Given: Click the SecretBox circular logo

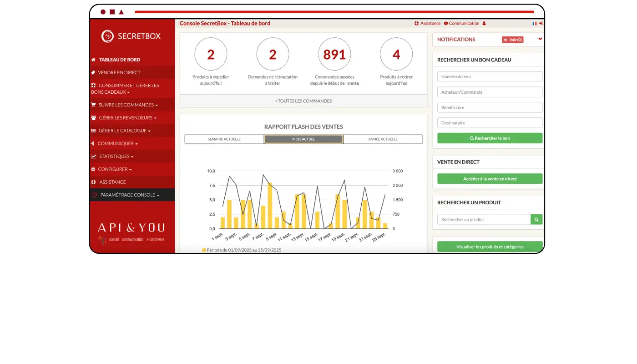Looking at the screenshot, I should [x=107, y=36].
